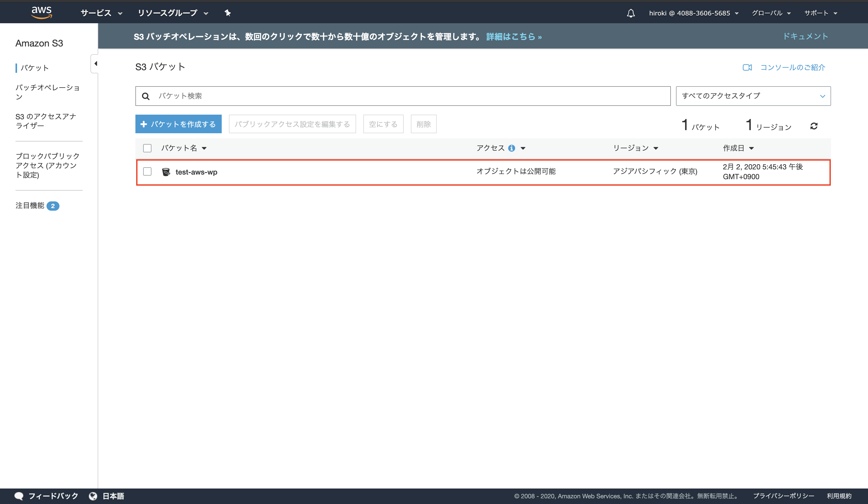Click the refresh buckets icon

tap(814, 126)
